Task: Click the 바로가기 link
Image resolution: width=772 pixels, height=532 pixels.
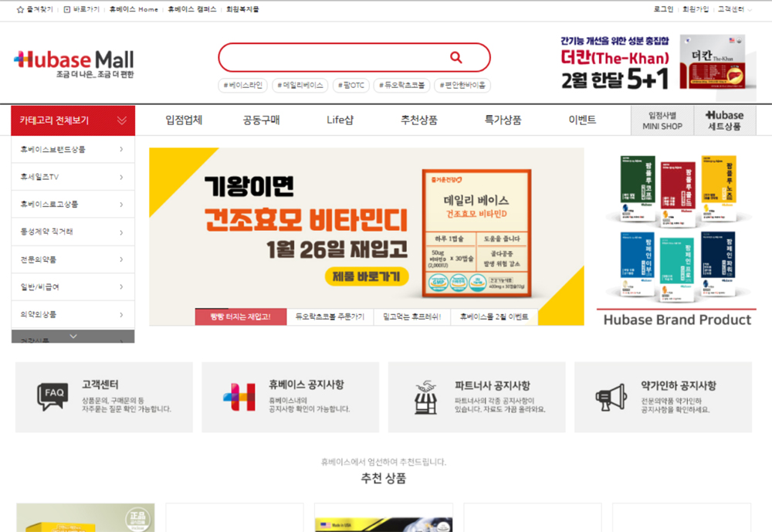Action: point(86,9)
